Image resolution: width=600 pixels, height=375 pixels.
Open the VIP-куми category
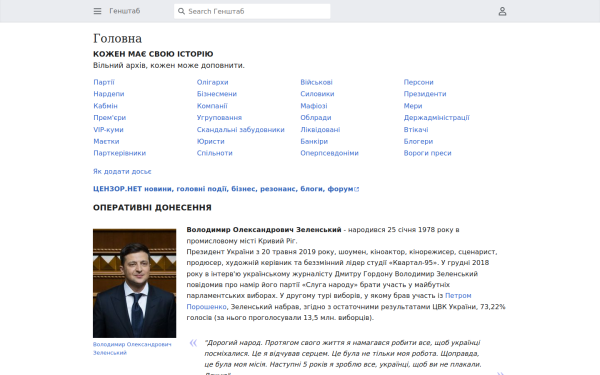pyautogui.click(x=108, y=129)
